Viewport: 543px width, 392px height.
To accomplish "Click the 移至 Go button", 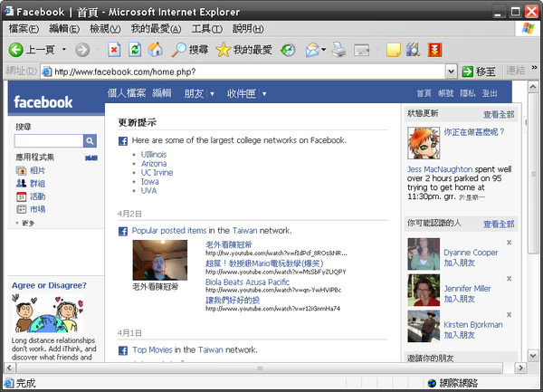I will click(479, 72).
